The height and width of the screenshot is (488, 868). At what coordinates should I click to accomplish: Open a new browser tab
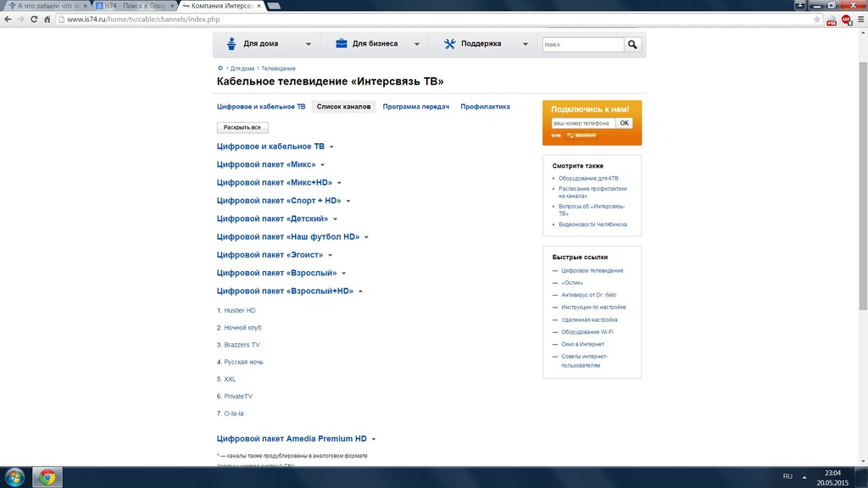coord(274,6)
